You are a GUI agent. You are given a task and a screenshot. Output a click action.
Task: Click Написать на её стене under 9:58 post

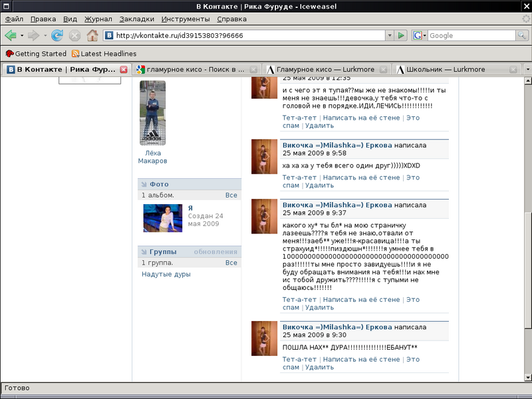click(x=361, y=178)
